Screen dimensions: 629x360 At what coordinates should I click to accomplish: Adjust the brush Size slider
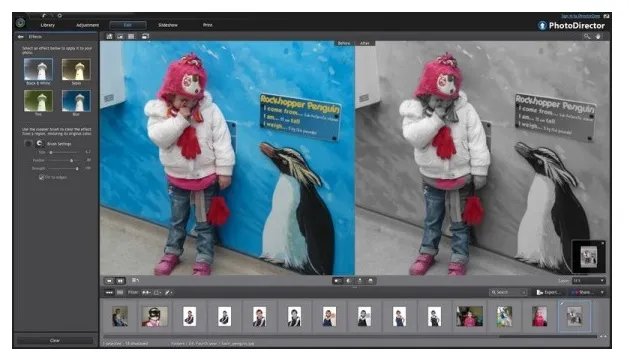coord(64,152)
